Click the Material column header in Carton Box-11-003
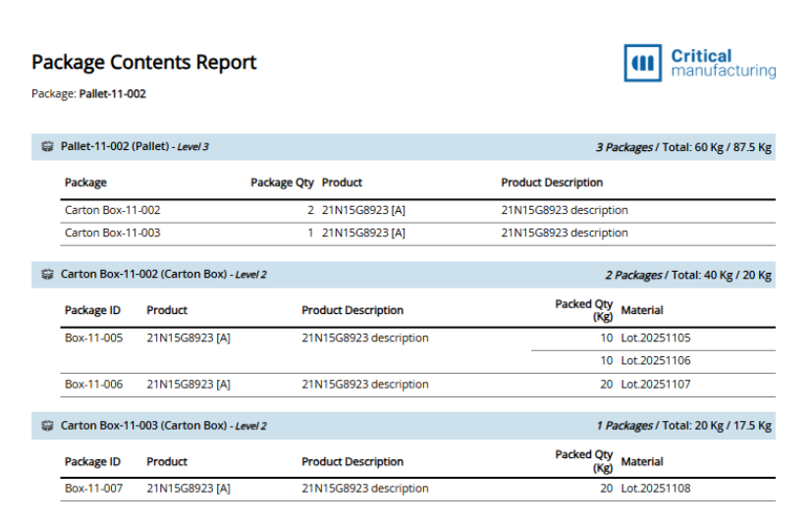 (642, 461)
